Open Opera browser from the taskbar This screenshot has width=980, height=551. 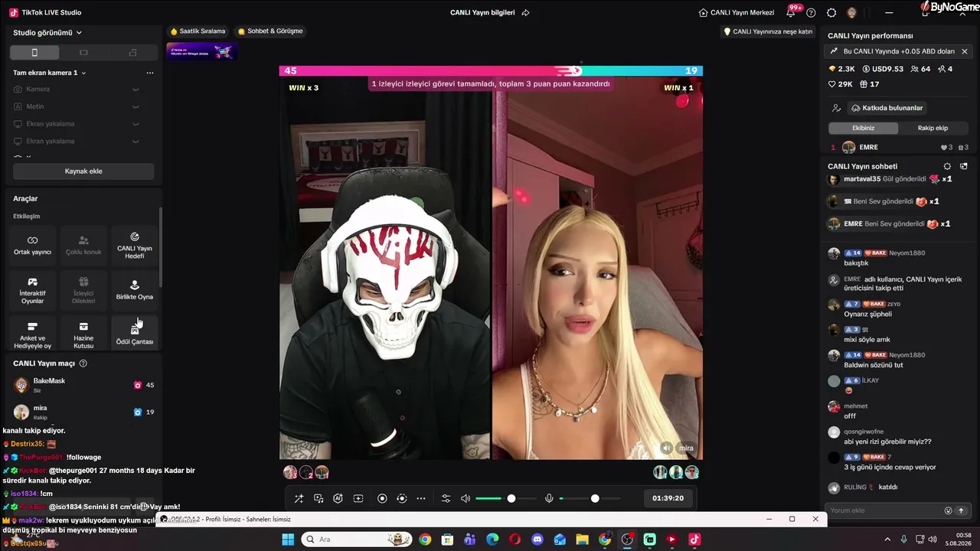(515, 540)
